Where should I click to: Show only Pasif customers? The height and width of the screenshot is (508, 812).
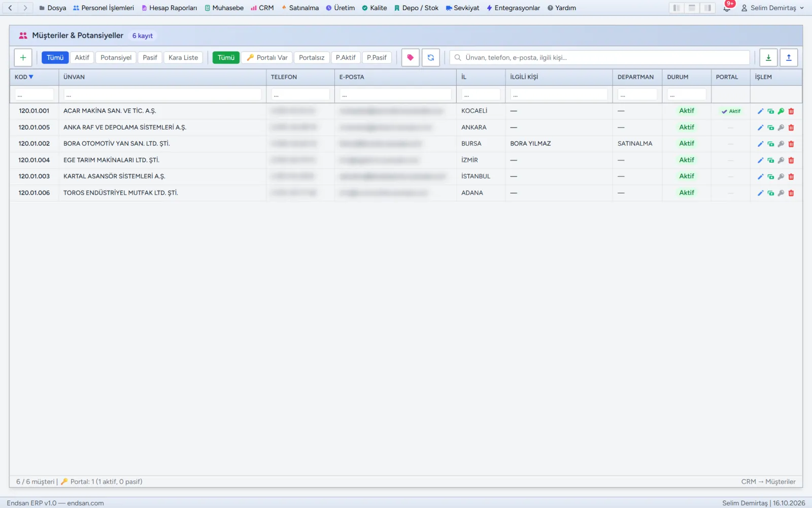coord(150,57)
